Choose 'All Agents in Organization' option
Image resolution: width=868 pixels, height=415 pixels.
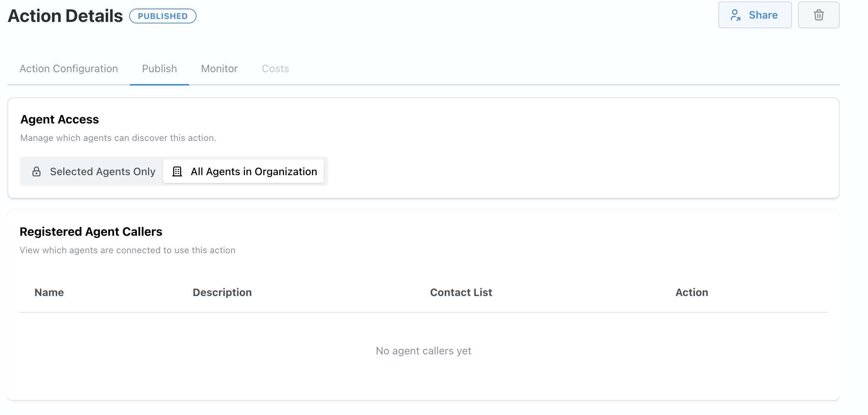243,171
